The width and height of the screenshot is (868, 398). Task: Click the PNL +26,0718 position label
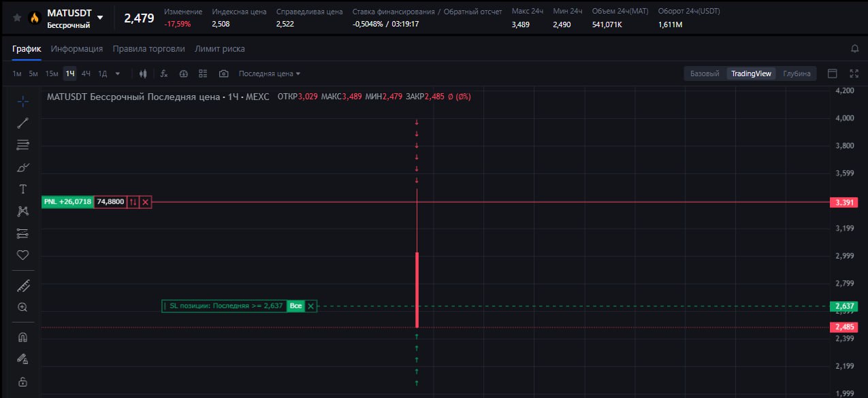[x=67, y=202]
